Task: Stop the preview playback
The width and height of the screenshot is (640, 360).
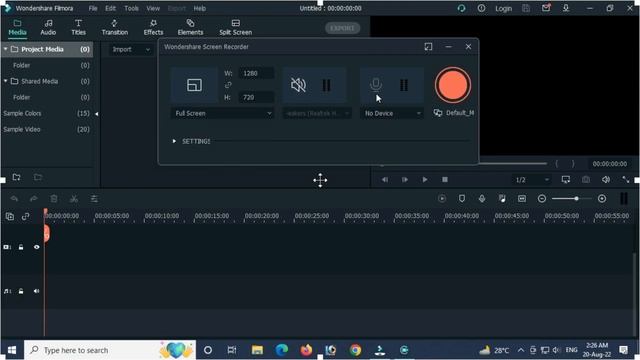Action: pyautogui.click(x=445, y=180)
